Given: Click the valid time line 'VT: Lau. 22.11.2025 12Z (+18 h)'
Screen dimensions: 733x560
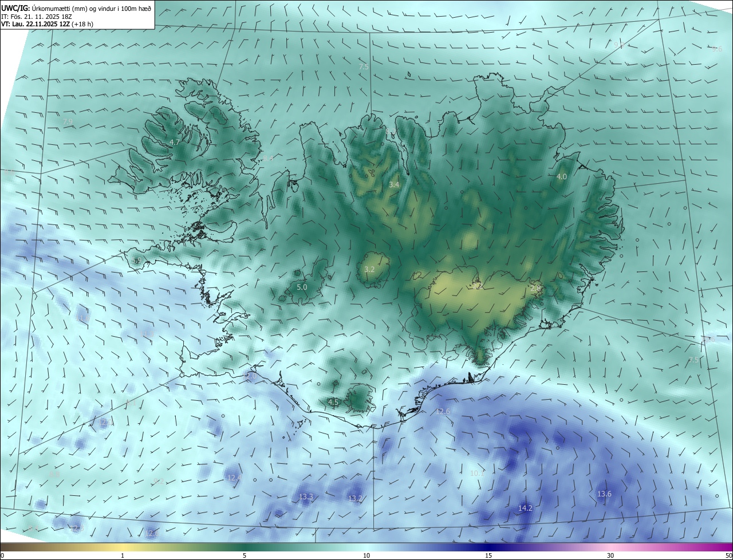Looking at the screenshot, I should click(x=47, y=24).
